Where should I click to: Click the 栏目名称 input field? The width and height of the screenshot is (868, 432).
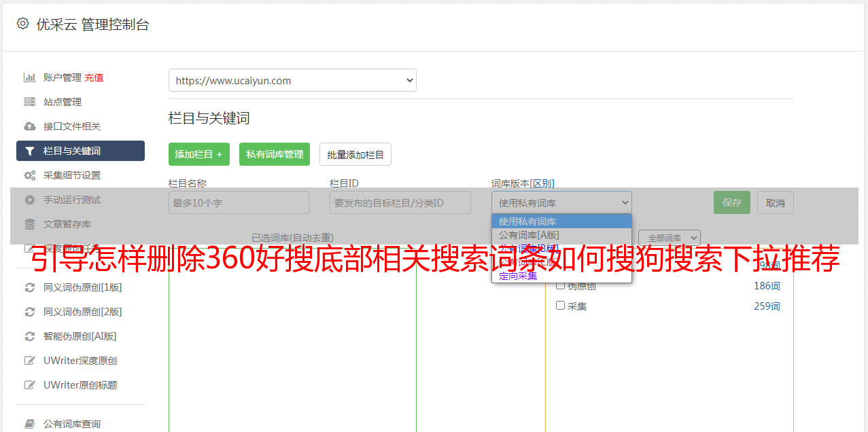239,202
